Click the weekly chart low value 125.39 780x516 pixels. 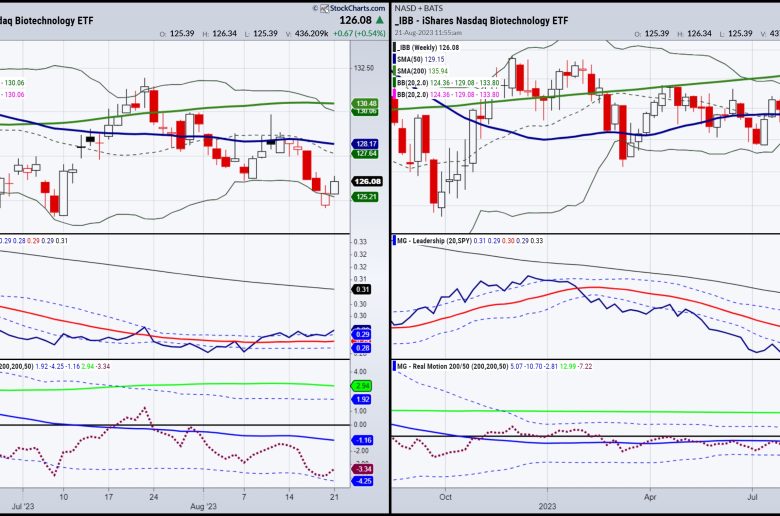[740, 33]
